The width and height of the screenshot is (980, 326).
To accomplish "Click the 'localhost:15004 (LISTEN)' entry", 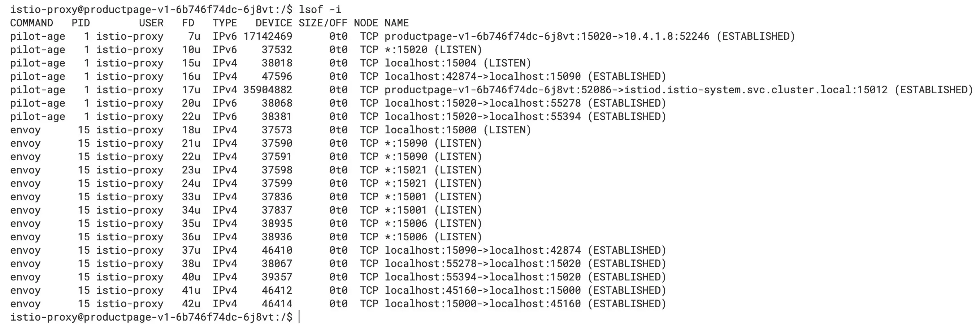I will (x=458, y=63).
